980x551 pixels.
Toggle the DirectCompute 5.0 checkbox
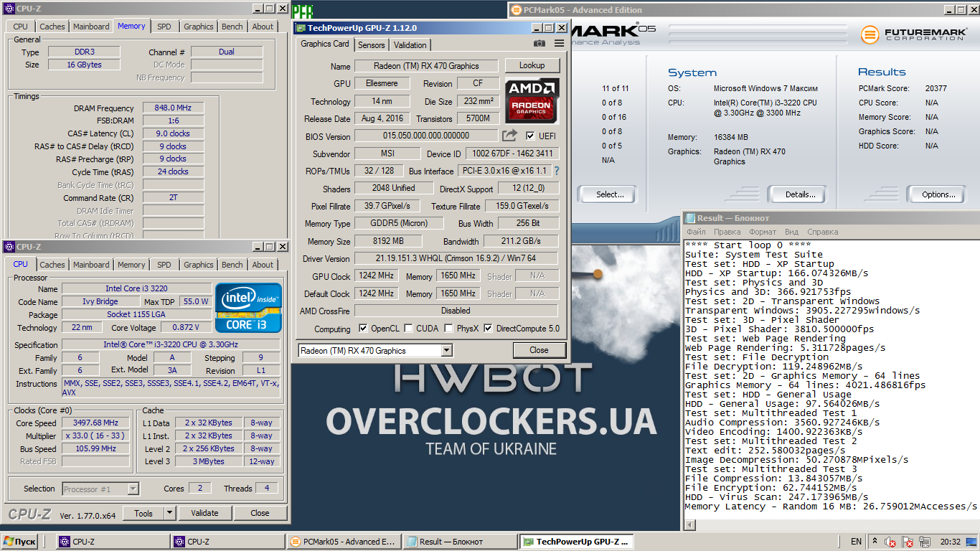pos(488,329)
